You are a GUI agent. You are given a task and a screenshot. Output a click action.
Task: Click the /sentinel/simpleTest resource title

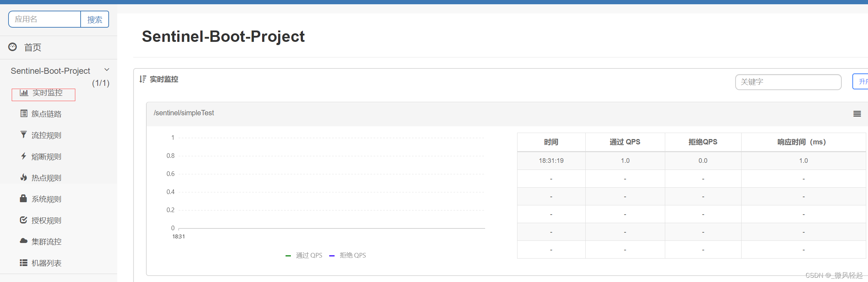point(184,113)
